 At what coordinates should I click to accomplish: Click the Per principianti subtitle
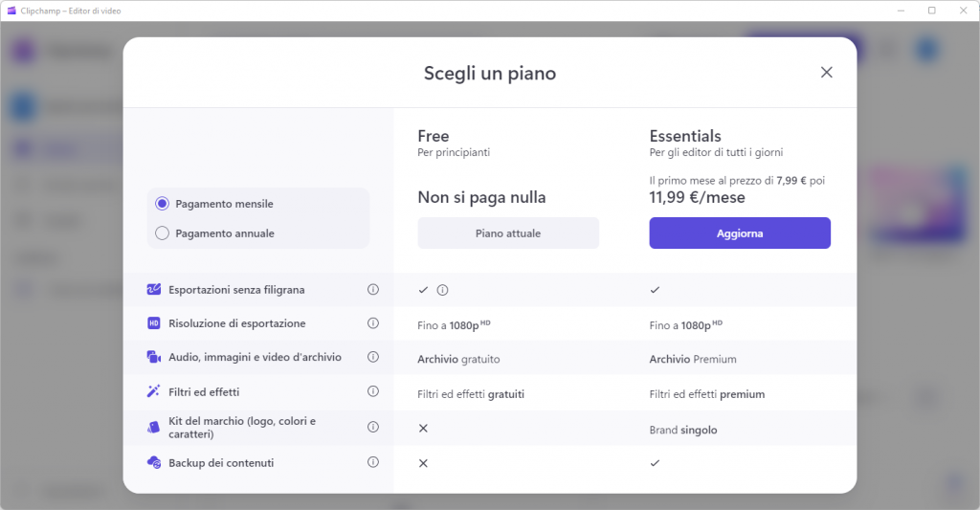(454, 152)
